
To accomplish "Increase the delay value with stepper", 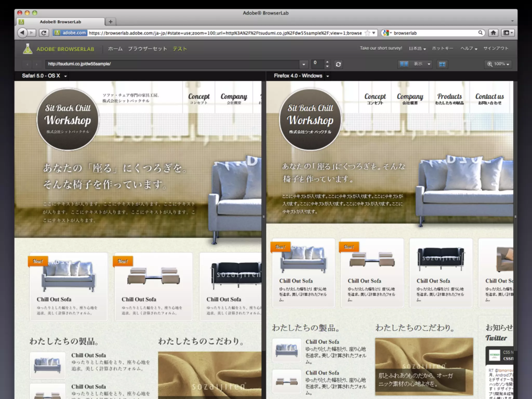I will pyautogui.click(x=327, y=62).
